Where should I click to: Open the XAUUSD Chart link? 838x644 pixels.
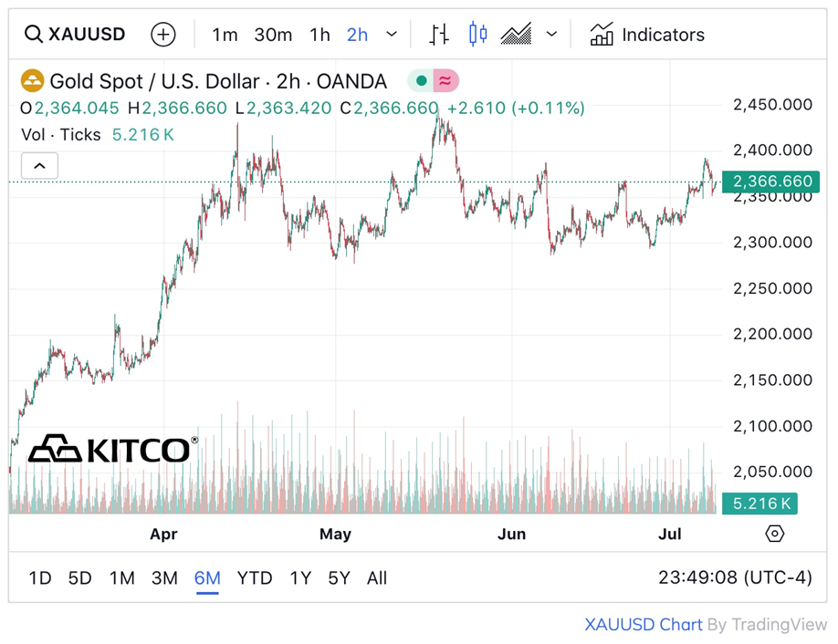click(644, 625)
